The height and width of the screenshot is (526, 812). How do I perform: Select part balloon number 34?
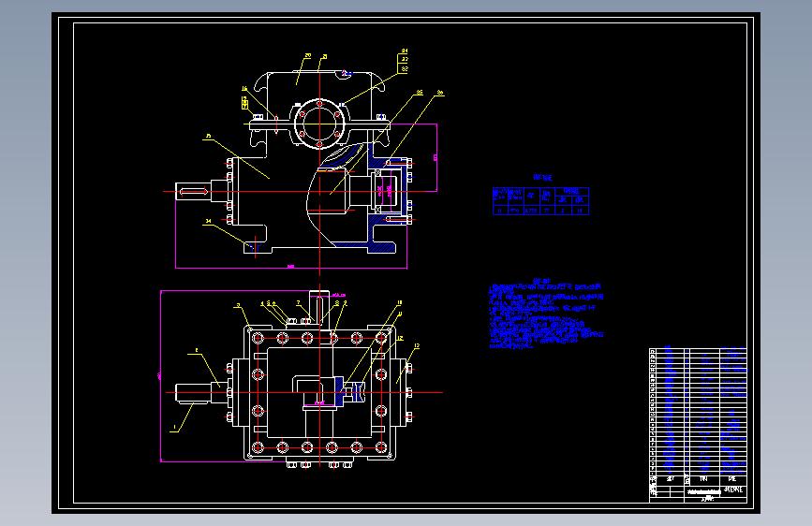pos(208,222)
